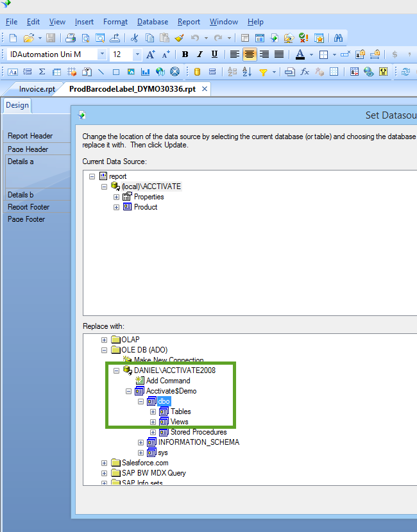
Task: Toggle underline formatting
Action: [x=214, y=54]
